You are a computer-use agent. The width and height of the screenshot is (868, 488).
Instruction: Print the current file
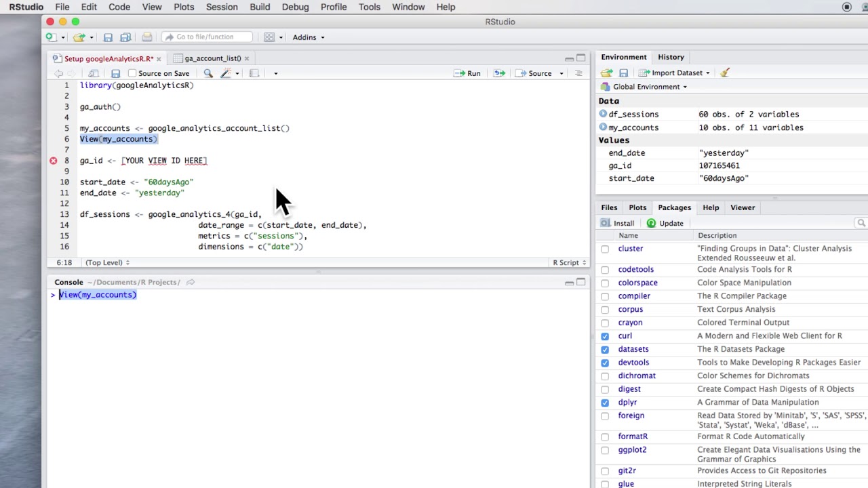click(x=147, y=37)
